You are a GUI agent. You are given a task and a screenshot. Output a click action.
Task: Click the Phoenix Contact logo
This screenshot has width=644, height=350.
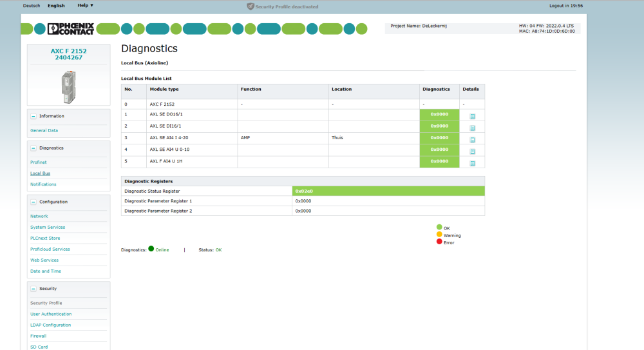coord(71,29)
